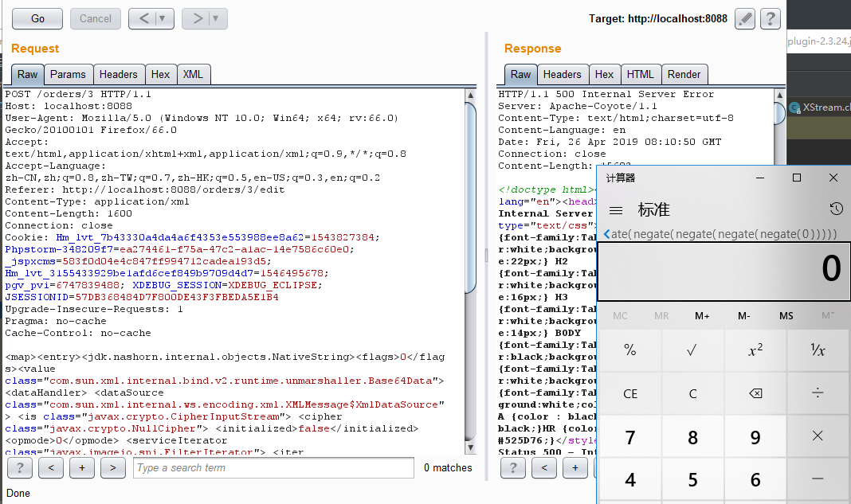The width and height of the screenshot is (851, 504).
Task: Click 'HTTP/1.1 500 Internal Server Error' status line
Action: pos(606,95)
